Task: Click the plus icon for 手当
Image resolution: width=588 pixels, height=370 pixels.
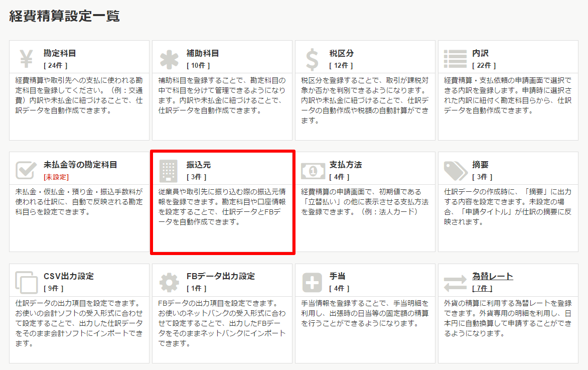Action: tap(312, 283)
